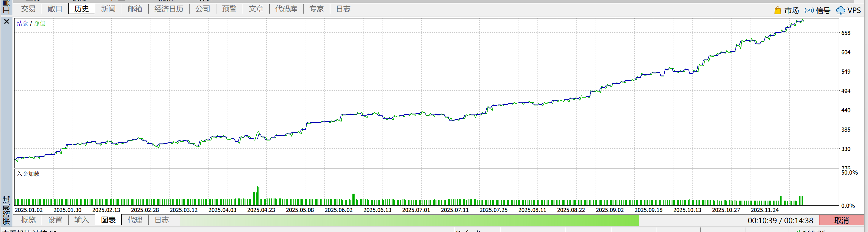Image resolution: width=868 pixels, height=232 pixels.
Task: Click the 494 price axis value
Action: click(x=846, y=91)
